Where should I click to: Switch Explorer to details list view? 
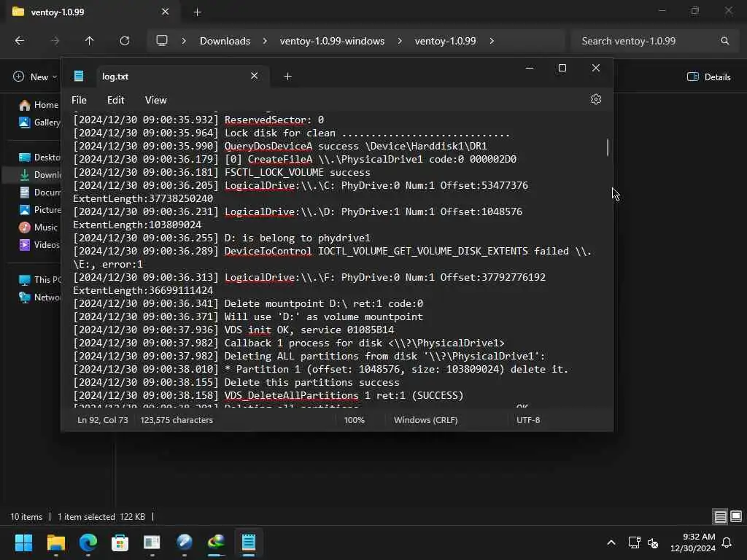[720, 516]
